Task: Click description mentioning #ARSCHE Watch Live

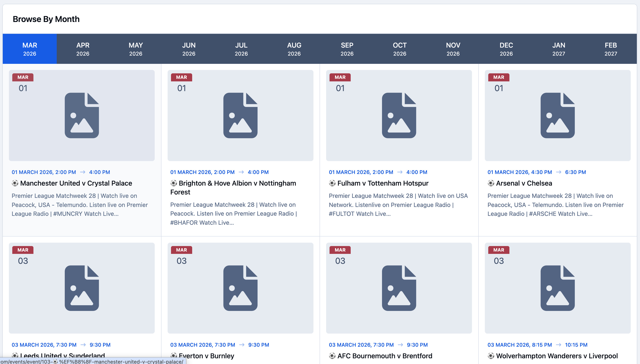Action: [555, 205]
